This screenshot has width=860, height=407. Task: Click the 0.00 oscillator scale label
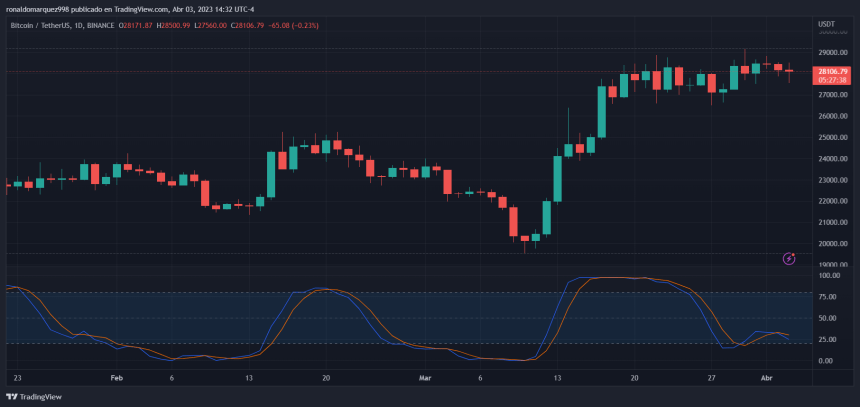829,361
